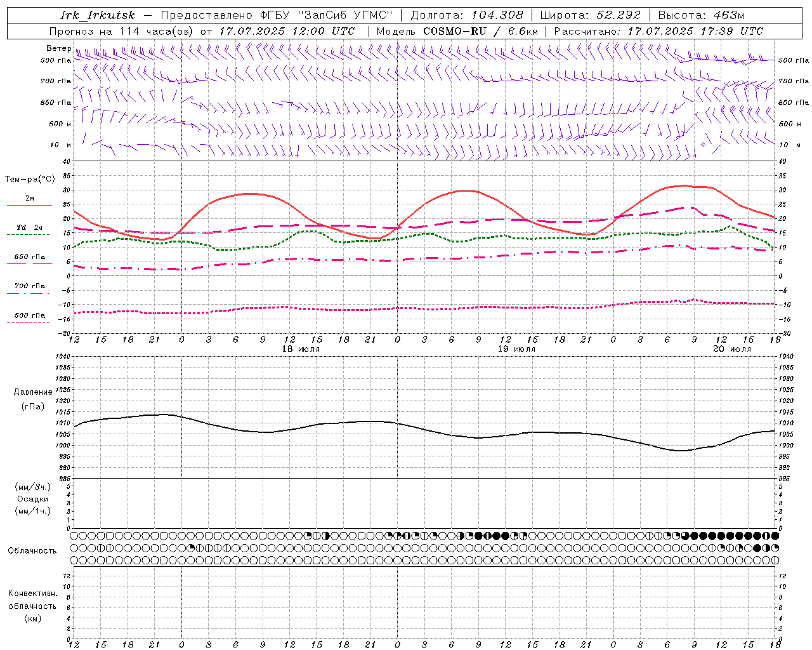
Task: Click the "(км)" convective height unit
Action: 32,618
